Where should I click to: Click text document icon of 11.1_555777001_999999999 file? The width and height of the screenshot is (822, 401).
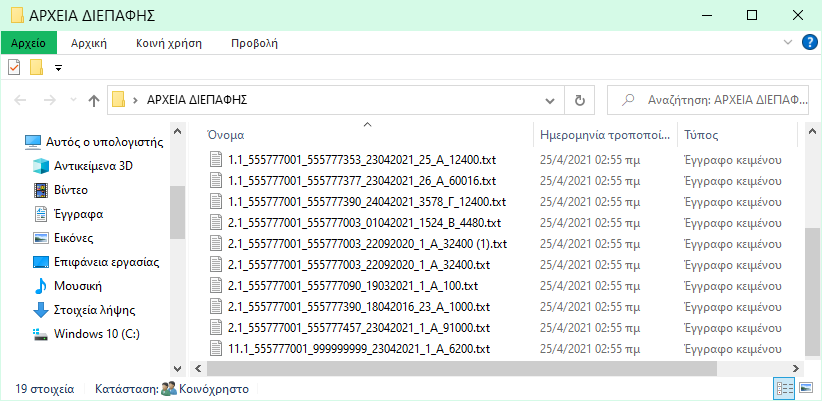tap(216, 349)
